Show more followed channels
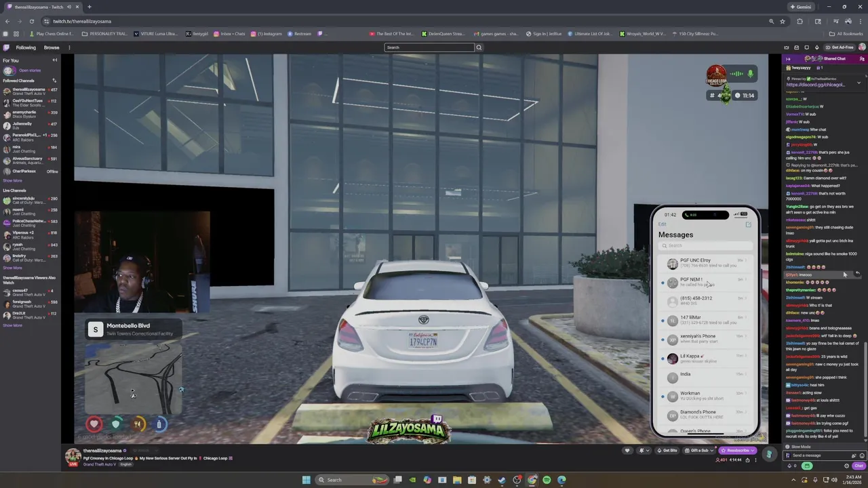This screenshot has width=868, height=488. [12, 181]
